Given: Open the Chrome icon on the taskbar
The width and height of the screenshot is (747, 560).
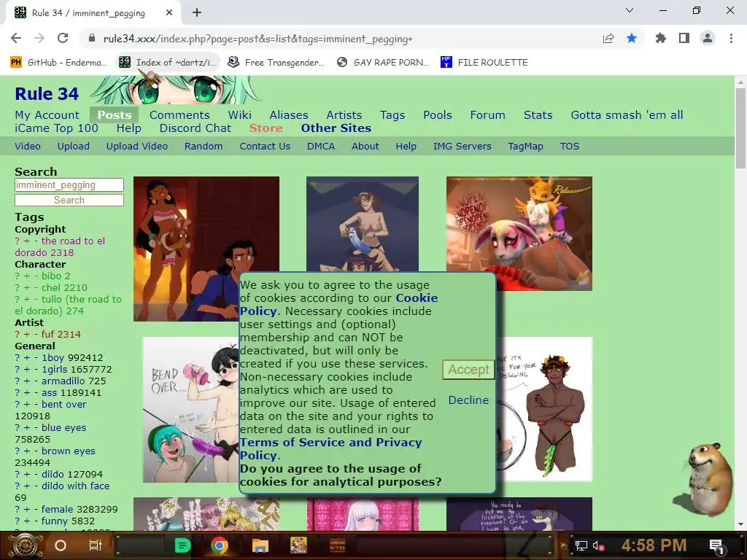Looking at the screenshot, I should click(219, 545).
